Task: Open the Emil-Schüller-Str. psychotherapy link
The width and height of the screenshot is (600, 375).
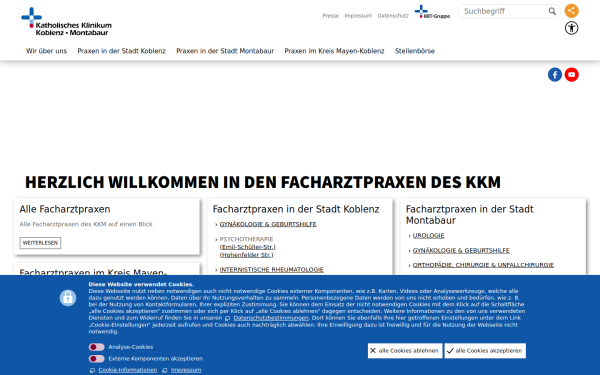Action: [x=248, y=247]
